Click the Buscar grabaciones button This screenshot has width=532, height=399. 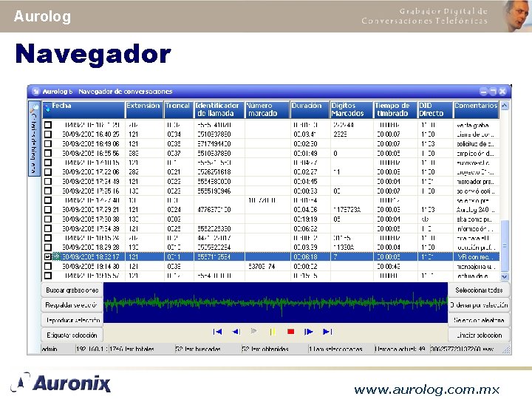pyautogui.click(x=72, y=290)
